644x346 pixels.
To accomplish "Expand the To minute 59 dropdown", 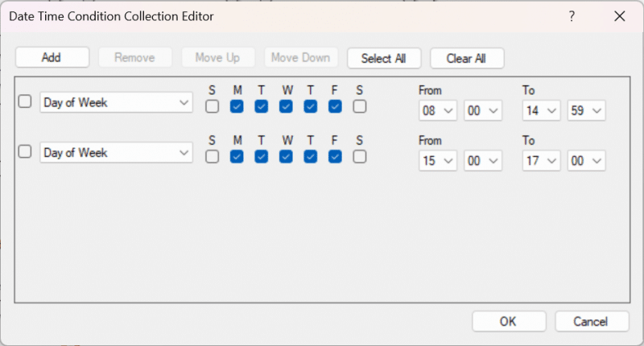I will [587, 111].
